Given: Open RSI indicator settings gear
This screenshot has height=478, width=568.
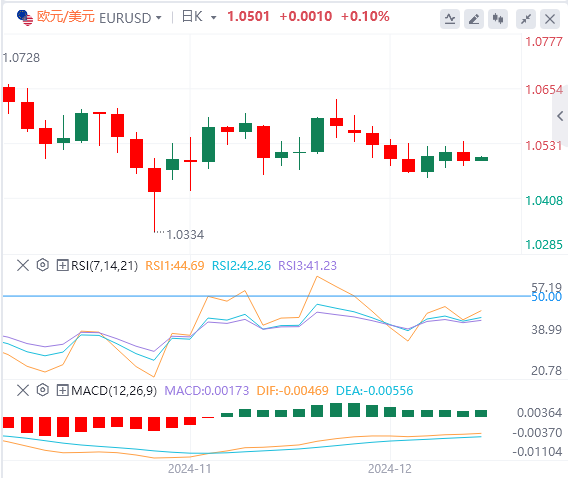Looking at the screenshot, I should coord(43,265).
